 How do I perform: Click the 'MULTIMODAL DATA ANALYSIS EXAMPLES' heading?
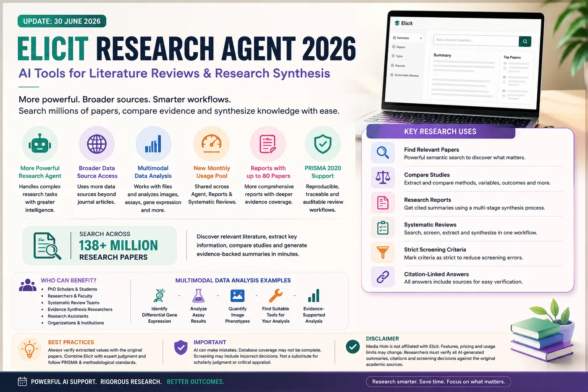click(233, 280)
